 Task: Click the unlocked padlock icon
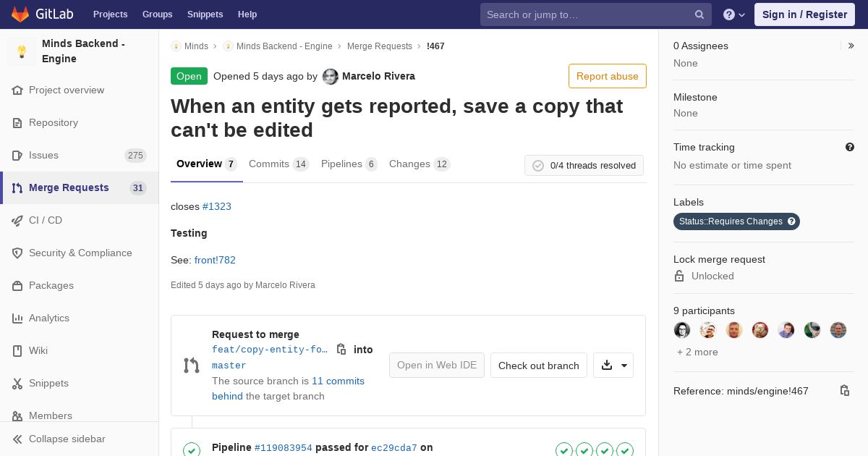679,276
